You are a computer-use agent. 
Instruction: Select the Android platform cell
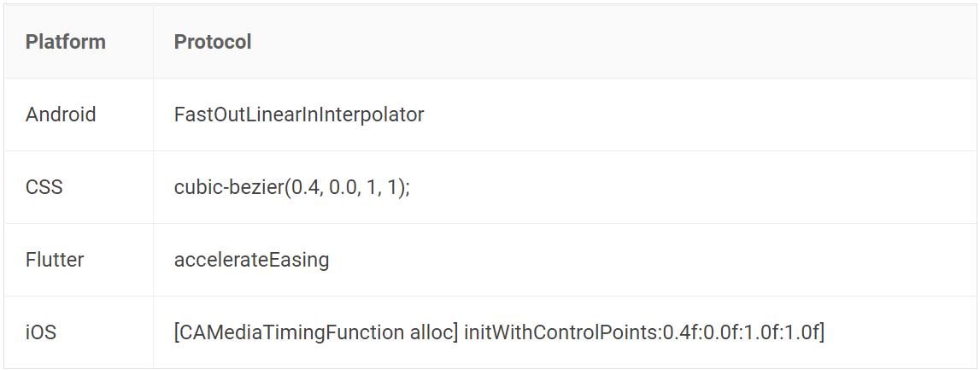tap(79, 115)
